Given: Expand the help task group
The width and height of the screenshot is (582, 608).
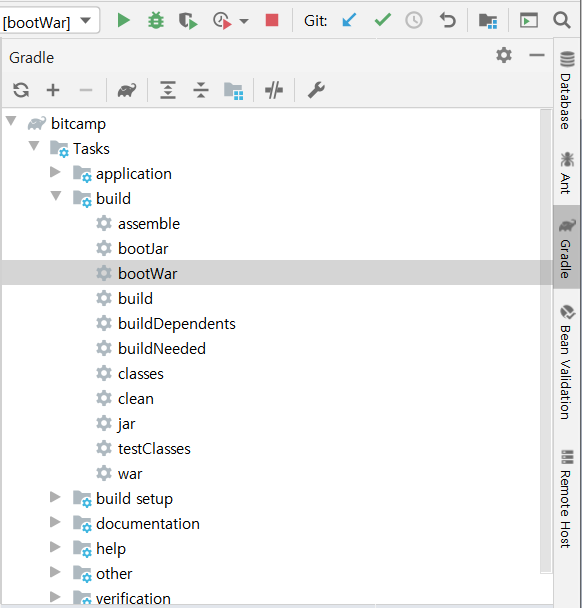Looking at the screenshot, I should point(55,547).
